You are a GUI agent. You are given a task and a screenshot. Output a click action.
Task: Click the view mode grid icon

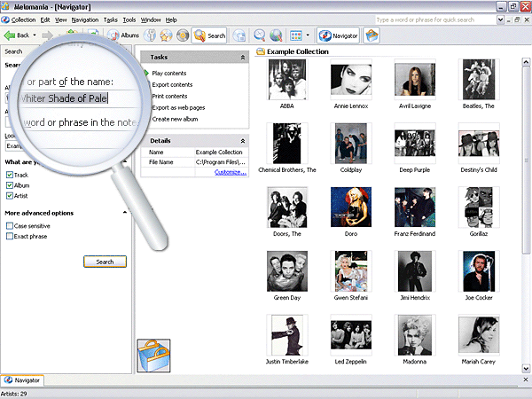(x=295, y=35)
